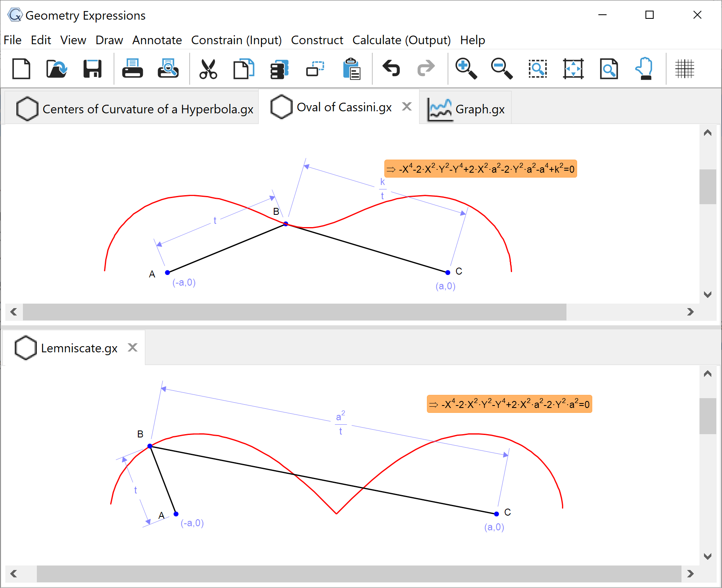
Task: Select the Cut scissors tool
Action: (208, 69)
